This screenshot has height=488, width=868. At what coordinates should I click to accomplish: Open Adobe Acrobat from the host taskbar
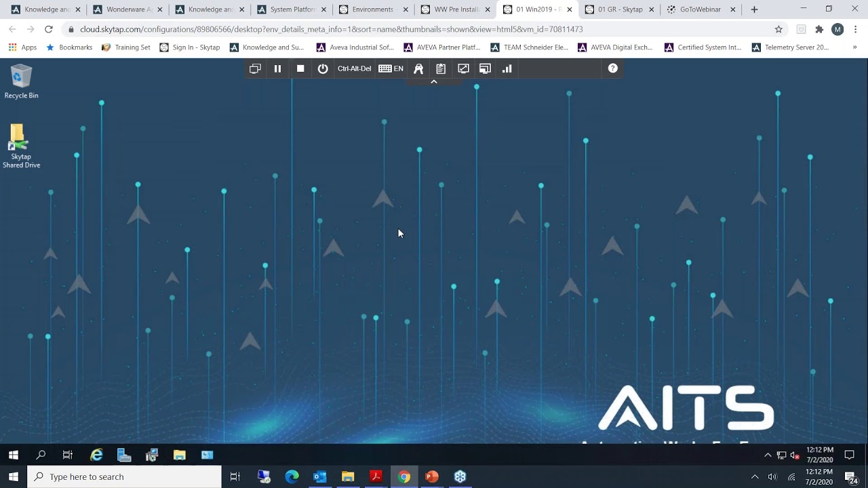tap(376, 476)
